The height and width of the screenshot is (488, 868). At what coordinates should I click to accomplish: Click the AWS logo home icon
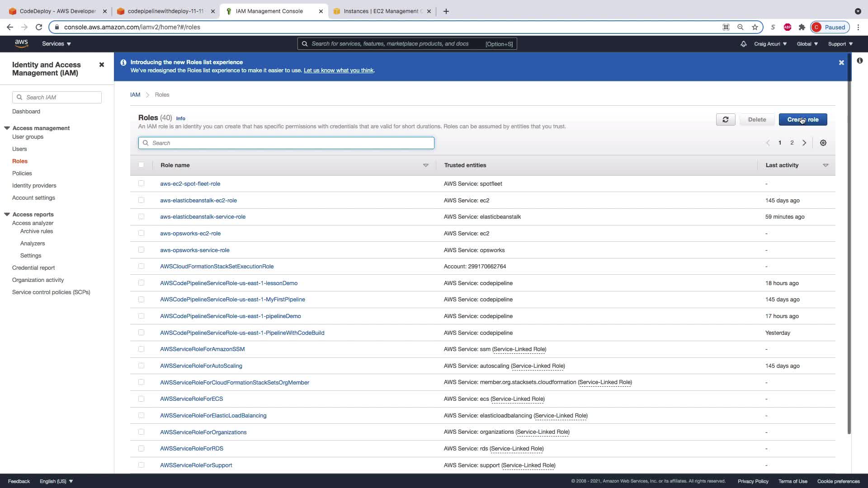tap(21, 43)
